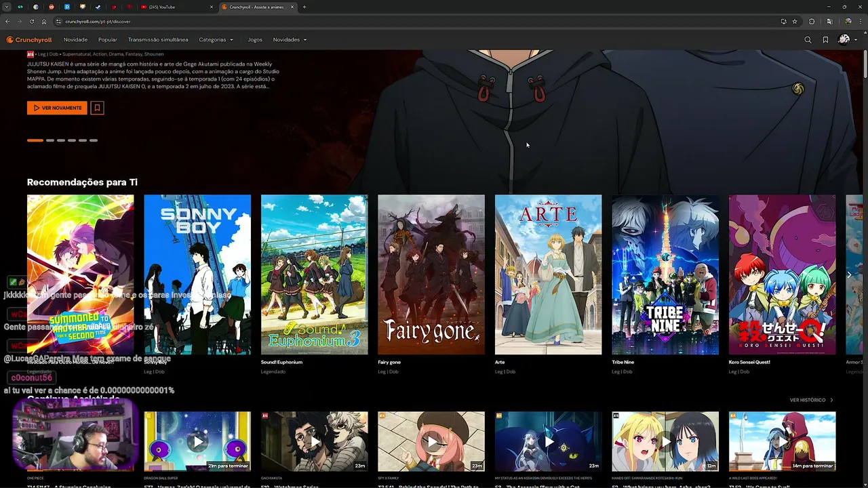Screen dimensions: 868x488
Task: Click the VER HISTÓRICO link
Action: (811, 400)
